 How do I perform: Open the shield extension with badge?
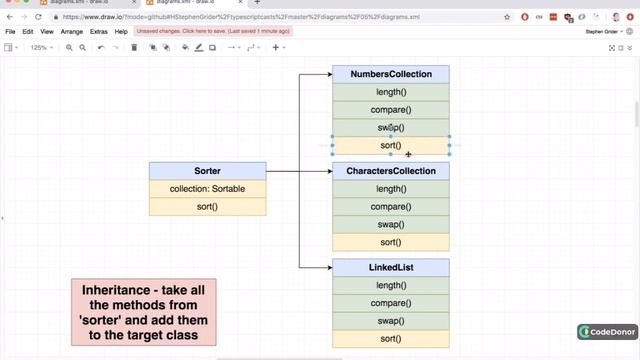tap(568, 17)
